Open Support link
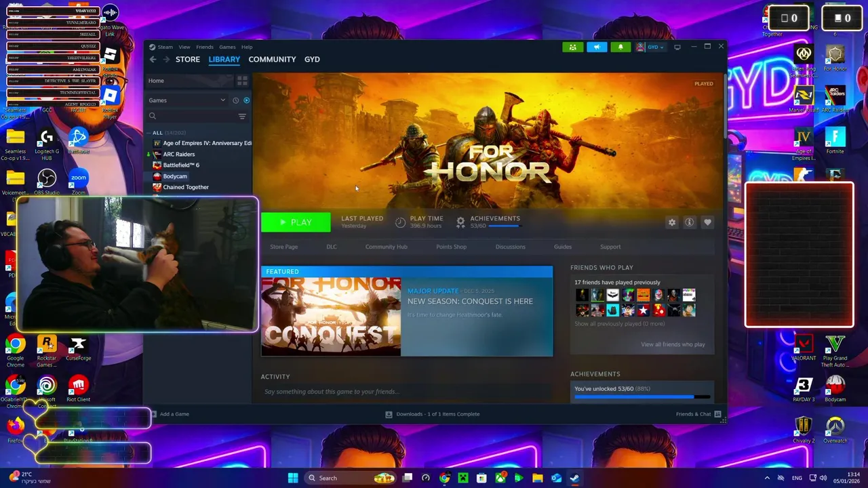 [610, 247]
